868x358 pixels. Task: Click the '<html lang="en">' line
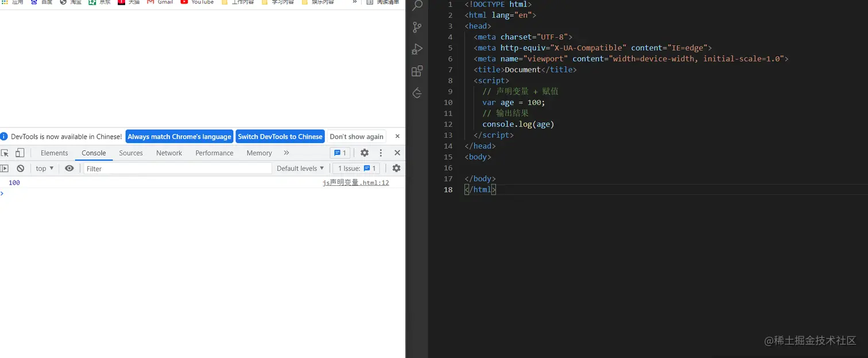tap(500, 15)
